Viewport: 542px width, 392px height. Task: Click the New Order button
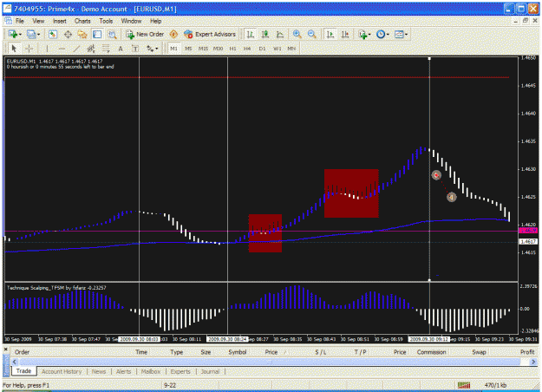145,34
